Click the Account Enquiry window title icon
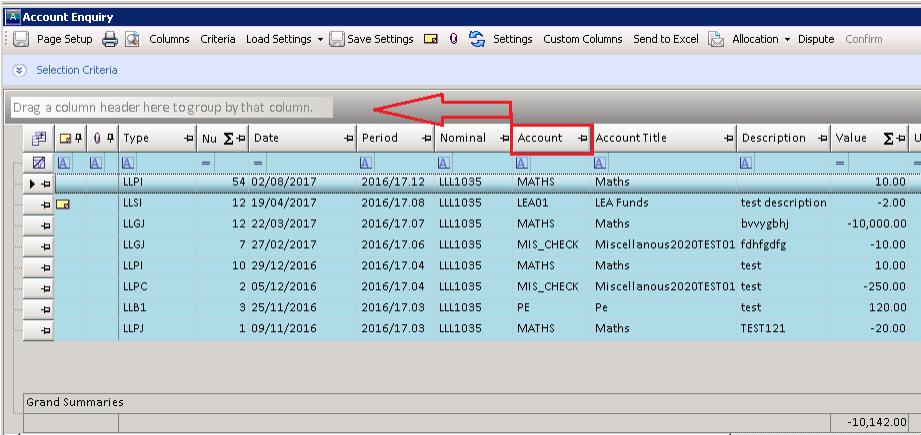Screen dimensions: 921x435 click(x=12, y=17)
